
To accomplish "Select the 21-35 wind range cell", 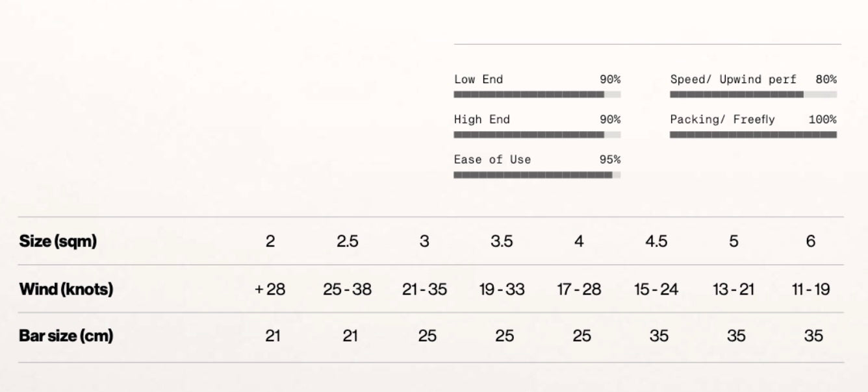I will [x=424, y=289].
